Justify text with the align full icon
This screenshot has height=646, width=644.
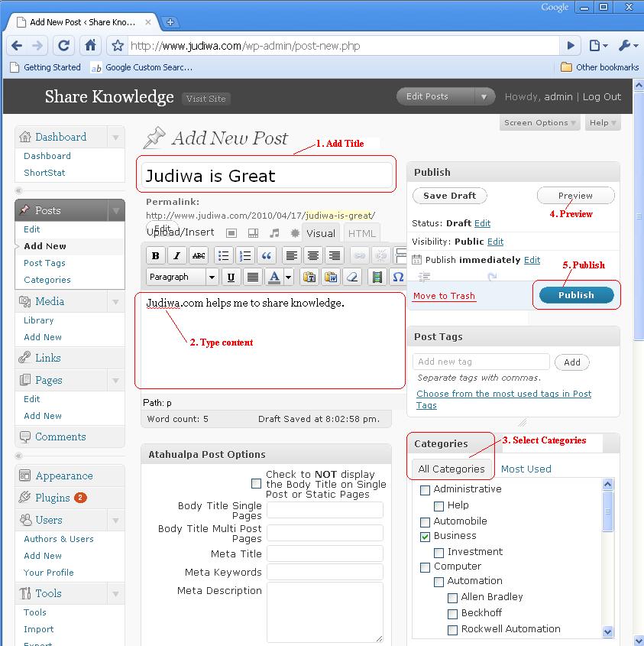tap(252, 277)
